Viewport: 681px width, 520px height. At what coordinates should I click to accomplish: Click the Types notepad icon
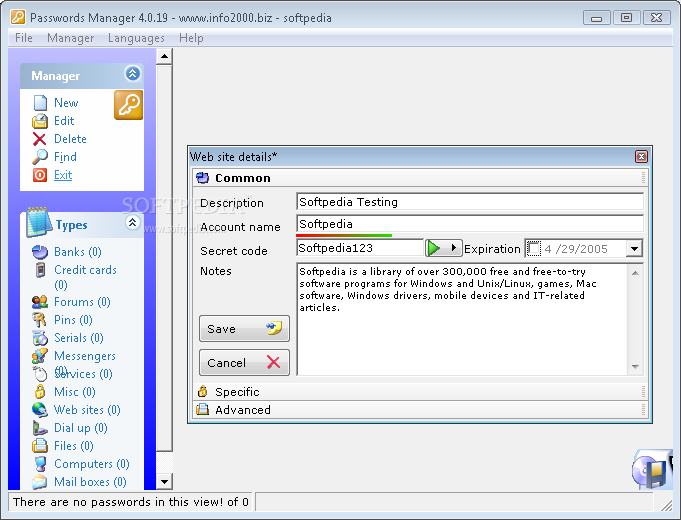[x=39, y=222]
